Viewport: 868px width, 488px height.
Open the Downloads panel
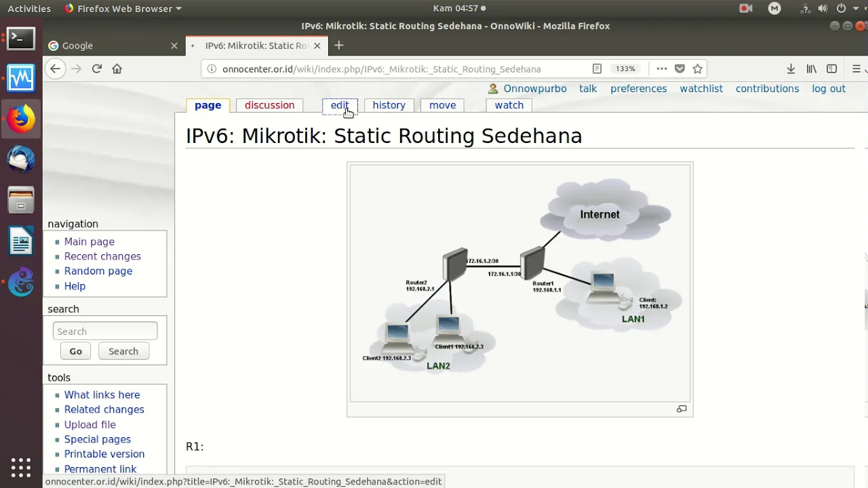pos(791,68)
